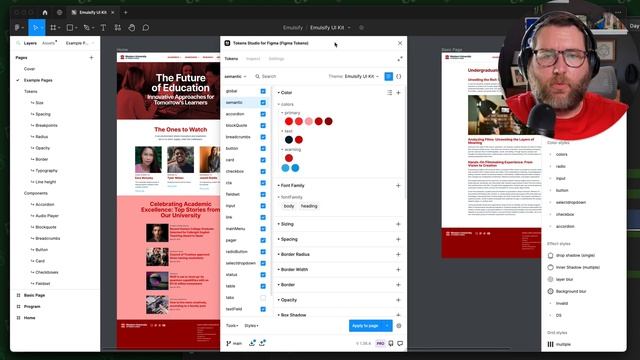640x360 pixels.
Task: Switch to the Inspect tab
Action: (x=253, y=59)
